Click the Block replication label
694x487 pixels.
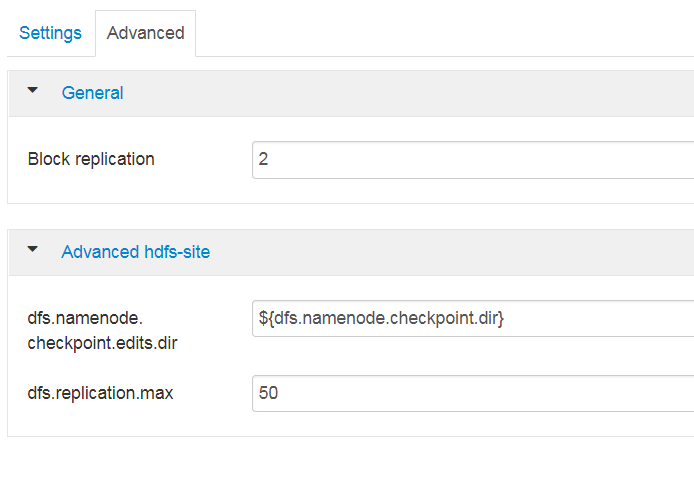click(x=91, y=159)
